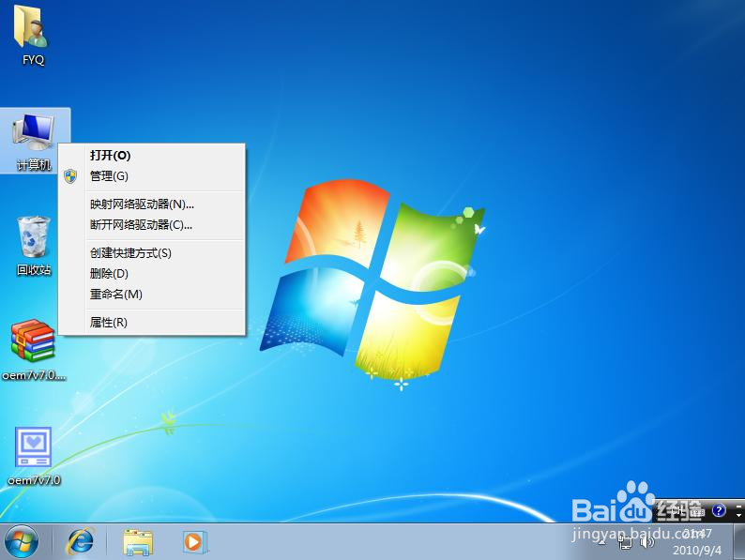Open the FYQ user folder icon

33,35
